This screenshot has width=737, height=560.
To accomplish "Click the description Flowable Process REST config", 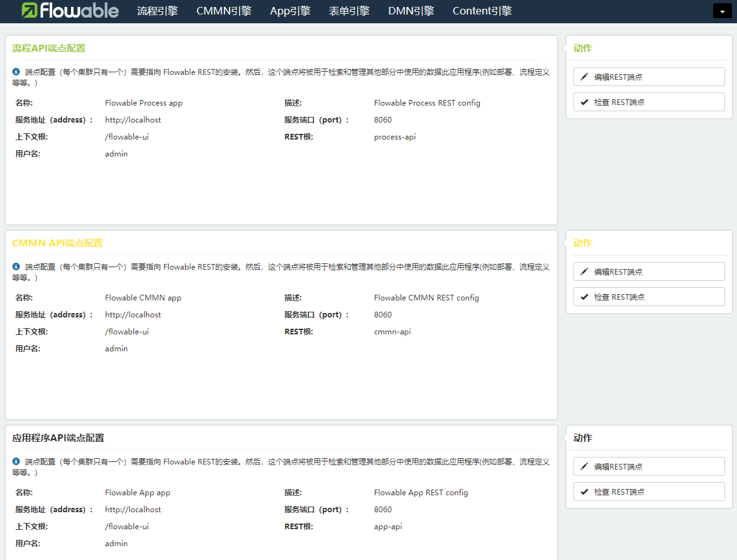I will (427, 103).
